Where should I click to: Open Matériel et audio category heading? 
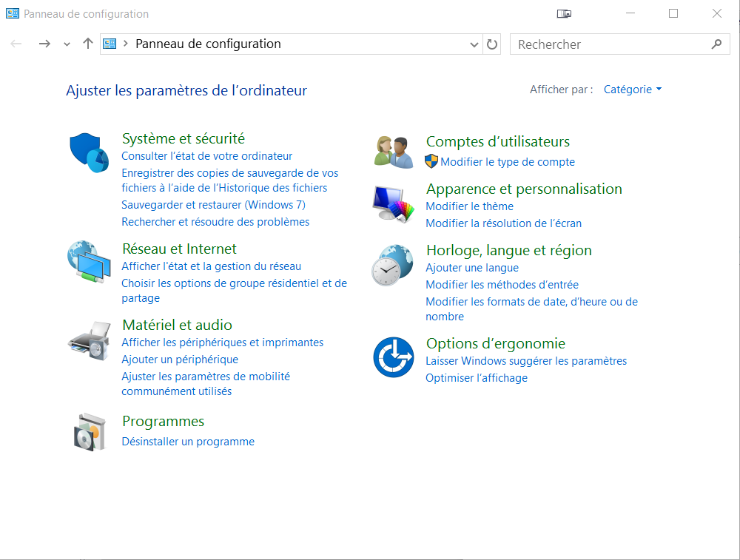pos(177,325)
